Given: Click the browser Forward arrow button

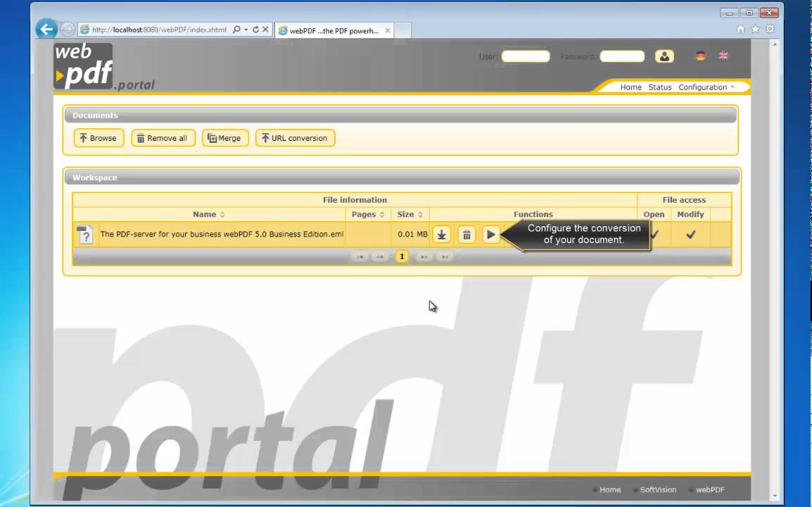Looking at the screenshot, I should click(x=68, y=30).
